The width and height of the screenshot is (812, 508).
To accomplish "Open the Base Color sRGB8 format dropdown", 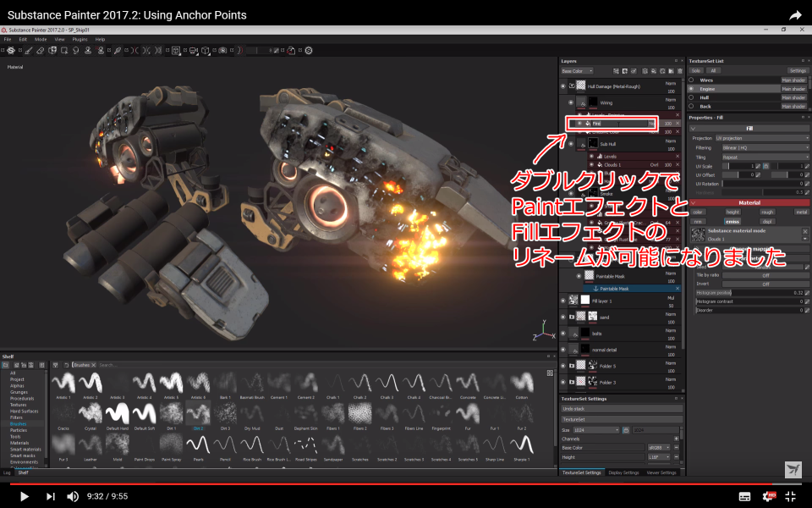I will click(x=659, y=447).
